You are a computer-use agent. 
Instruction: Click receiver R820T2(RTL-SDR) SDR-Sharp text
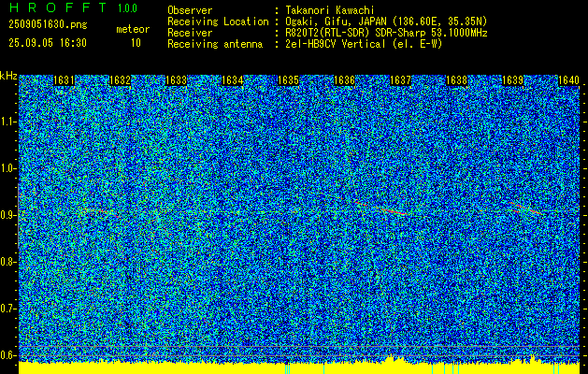(x=386, y=33)
